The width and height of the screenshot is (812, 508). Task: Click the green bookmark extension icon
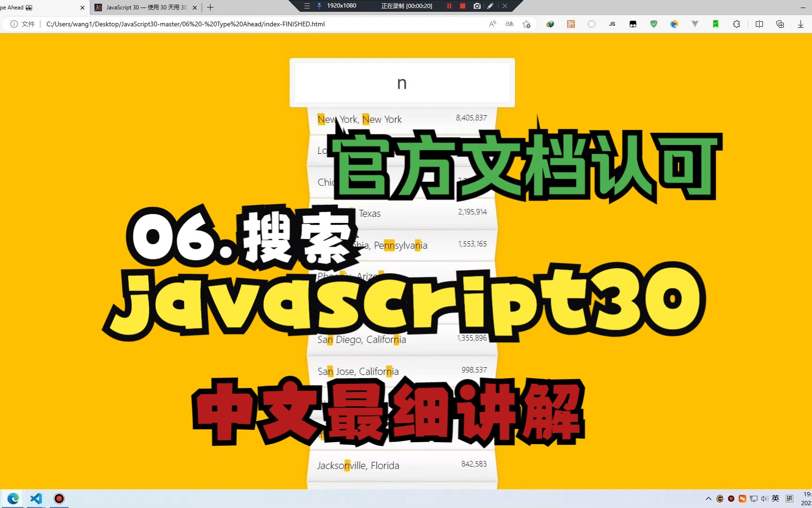[716, 24]
